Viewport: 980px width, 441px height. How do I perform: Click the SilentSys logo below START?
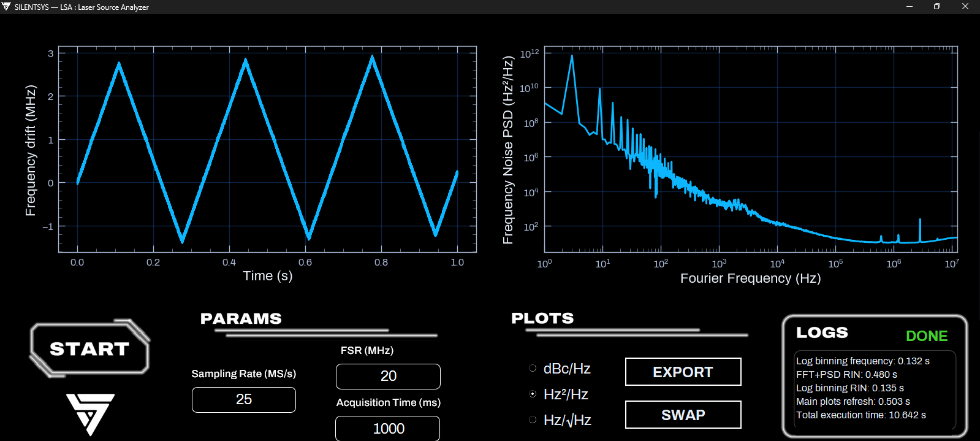[91, 415]
